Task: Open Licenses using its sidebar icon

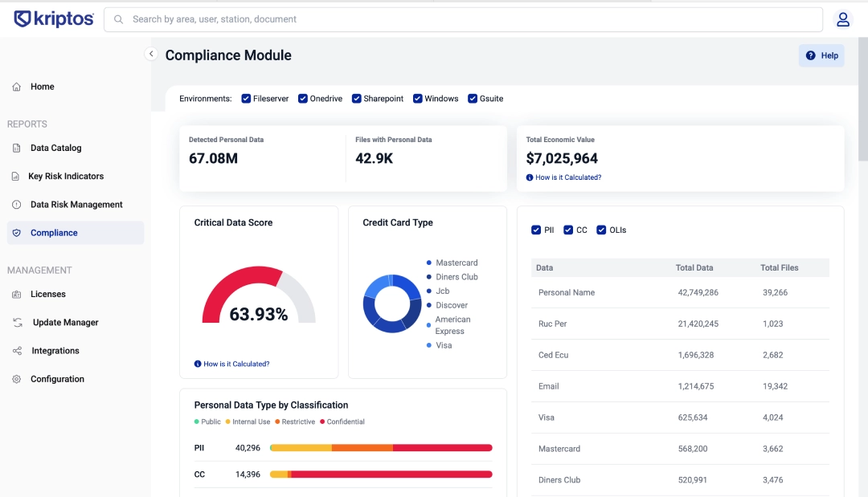Action: point(18,294)
